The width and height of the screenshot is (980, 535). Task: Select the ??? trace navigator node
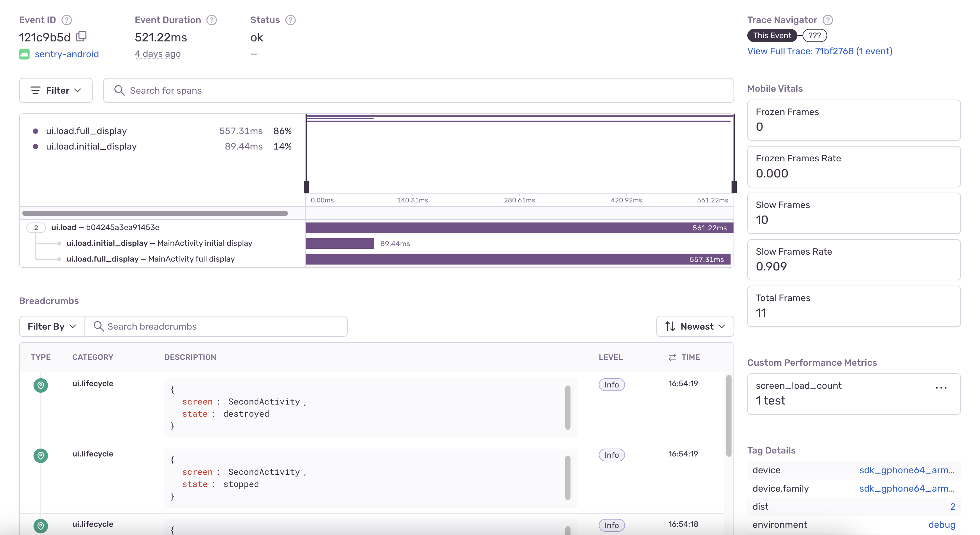[x=814, y=35]
